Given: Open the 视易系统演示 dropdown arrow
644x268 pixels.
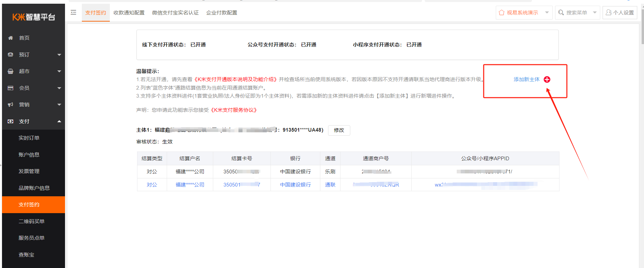Looking at the screenshot, I should (547, 12).
